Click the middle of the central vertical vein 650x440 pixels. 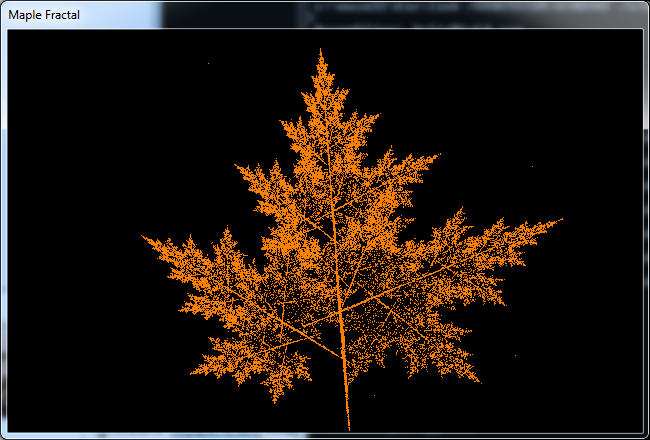pyautogui.click(x=333, y=230)
